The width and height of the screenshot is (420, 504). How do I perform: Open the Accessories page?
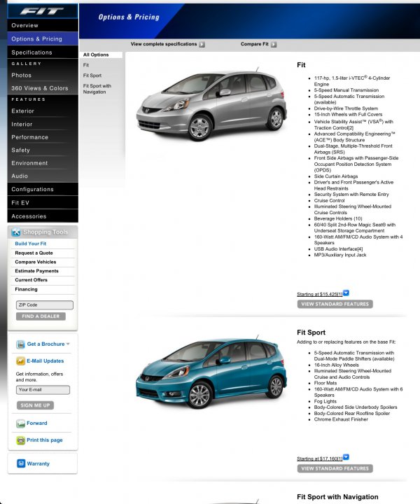tap(43, 216)
